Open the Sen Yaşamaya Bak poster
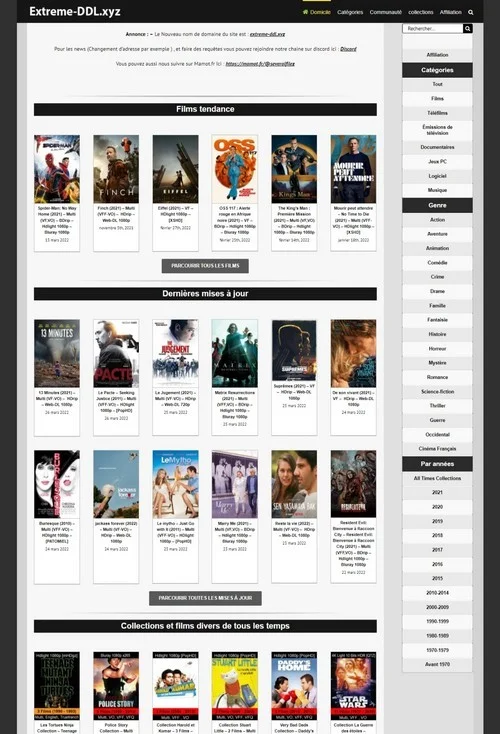Image resolution: width=500 pixels, height=734 pixels. click(x=294, y=484)
